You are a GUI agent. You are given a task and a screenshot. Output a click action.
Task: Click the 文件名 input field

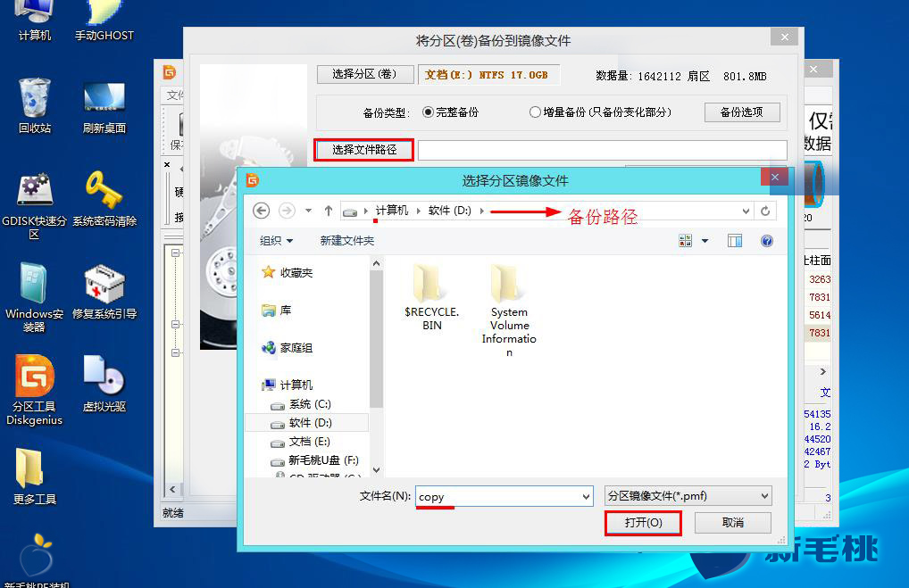tap(504, 496)
